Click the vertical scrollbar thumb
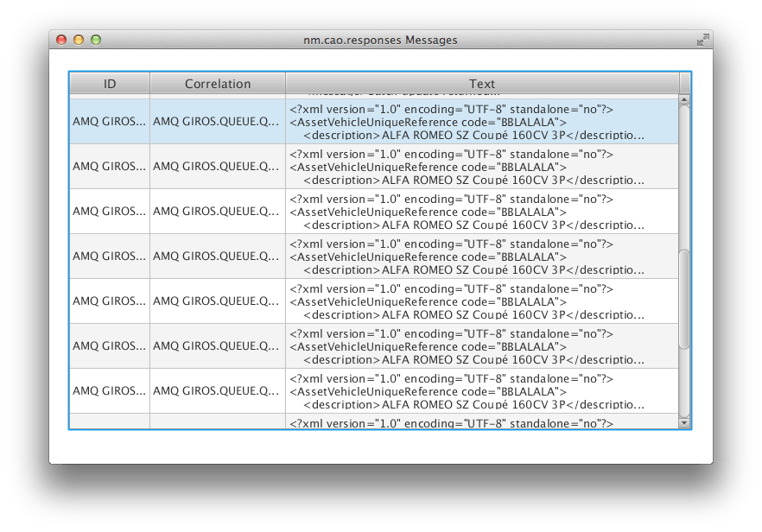Viewport: 762px width, 532px height. tap(684, 299)
